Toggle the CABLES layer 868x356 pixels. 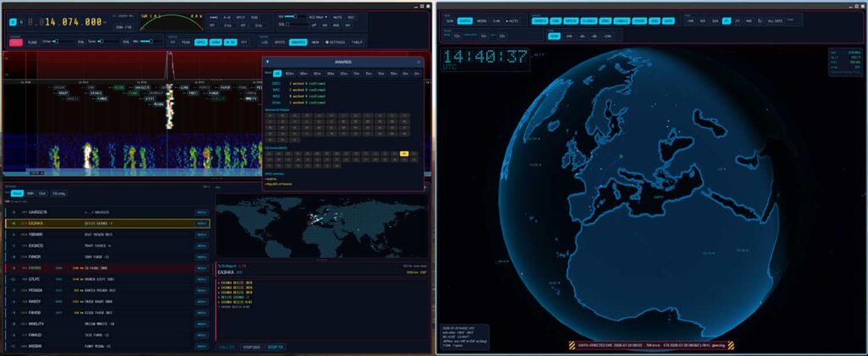(621, 21)
